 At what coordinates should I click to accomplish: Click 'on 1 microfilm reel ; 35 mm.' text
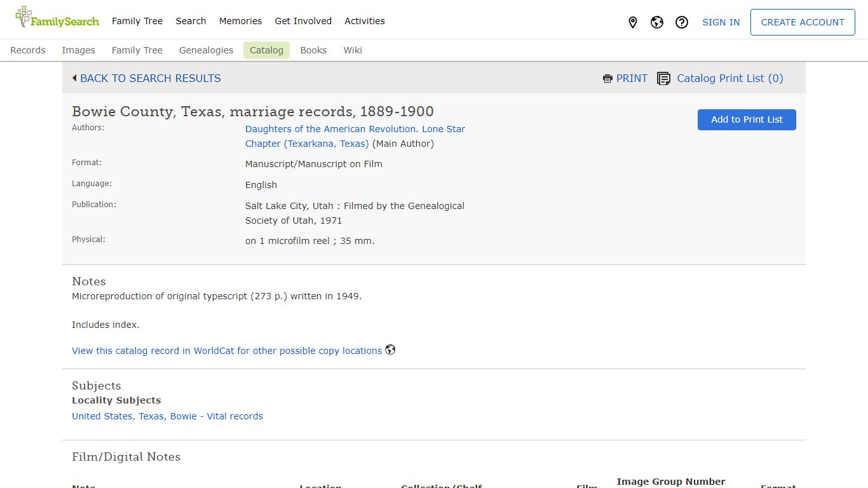tap(310, 241)
